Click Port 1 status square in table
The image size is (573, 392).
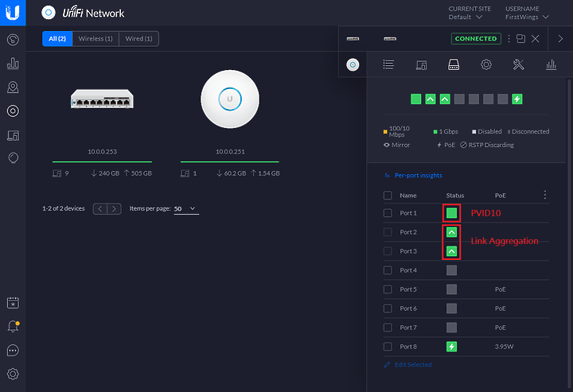coord(452,213)
